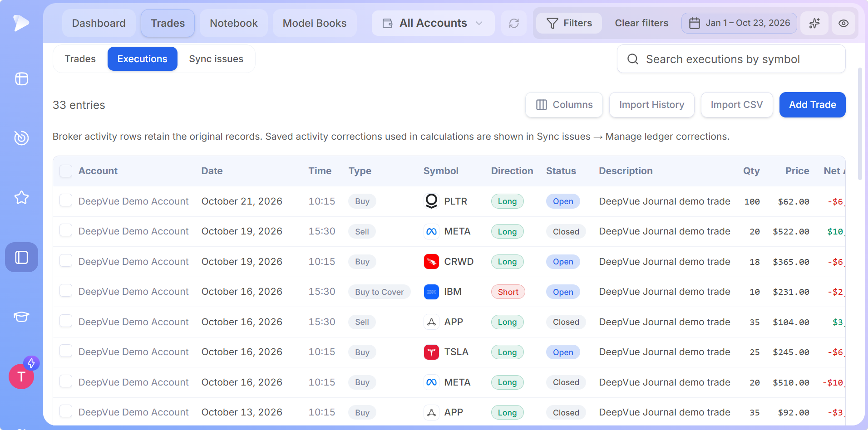Click the Add Trade button
The image size is (868, 430).
click(x=813, y=105)
